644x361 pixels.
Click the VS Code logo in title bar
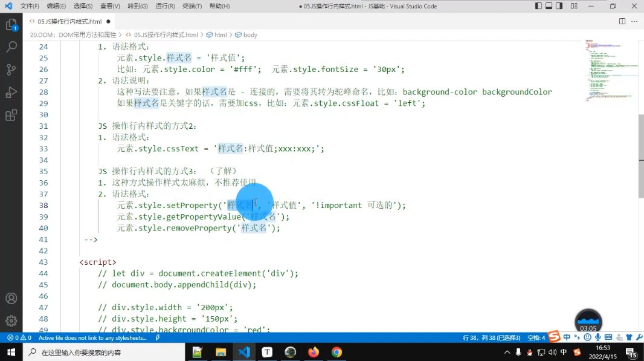8,6
